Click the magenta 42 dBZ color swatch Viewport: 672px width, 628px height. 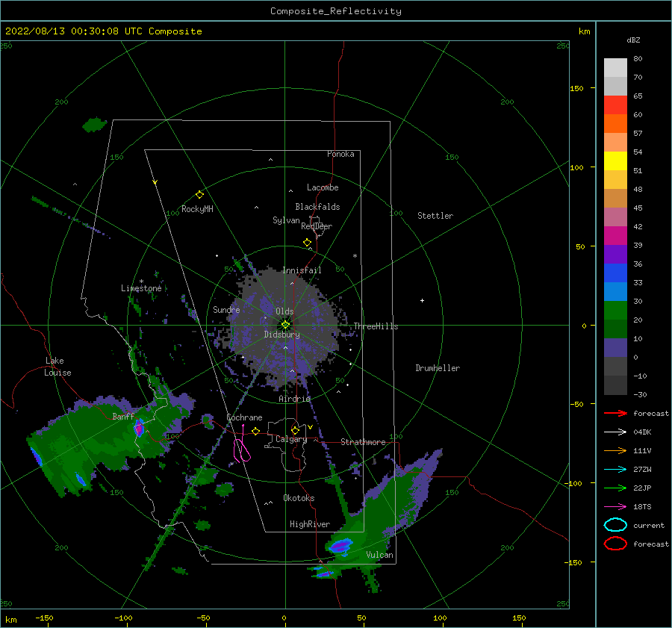coord(615,235)
